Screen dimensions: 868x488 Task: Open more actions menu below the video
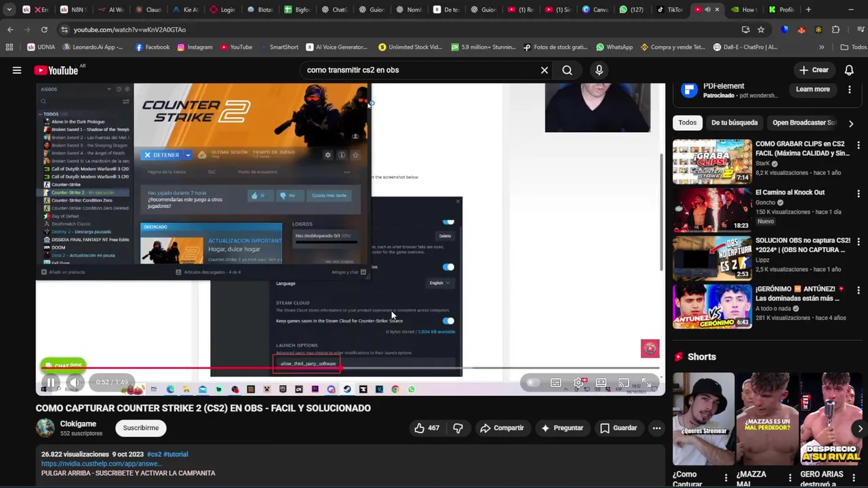point(656,428)
